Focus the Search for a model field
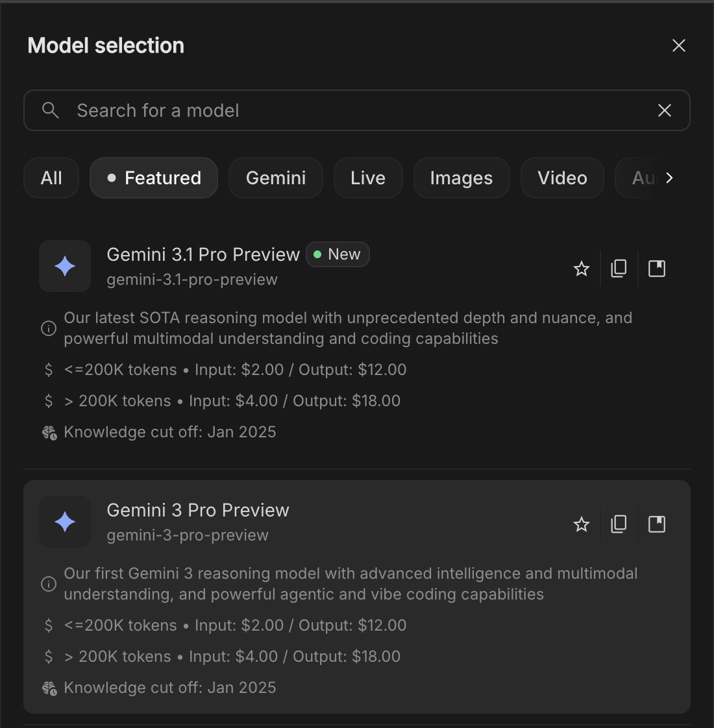The width and height of the screenshot is (714, 728). [357, 110]
